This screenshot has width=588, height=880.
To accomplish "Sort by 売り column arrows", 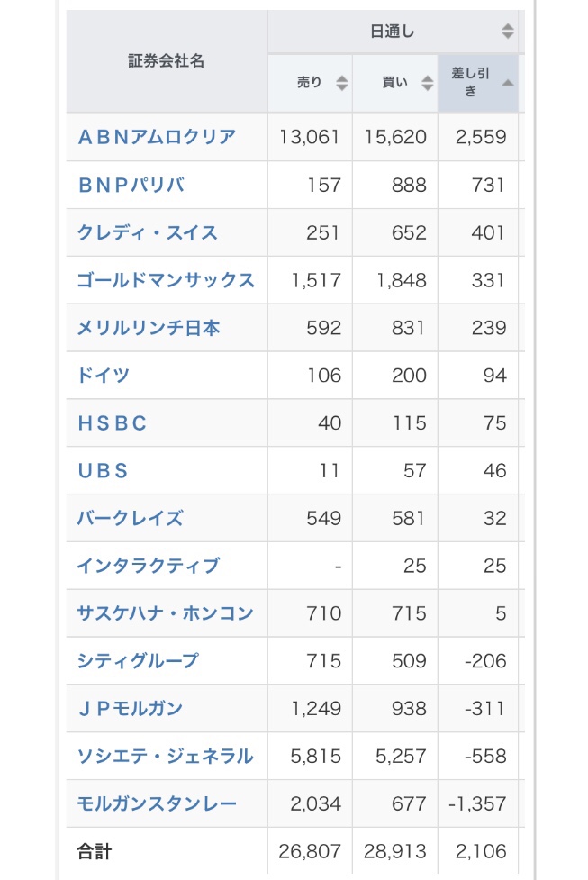I will [x=341, y=83].
